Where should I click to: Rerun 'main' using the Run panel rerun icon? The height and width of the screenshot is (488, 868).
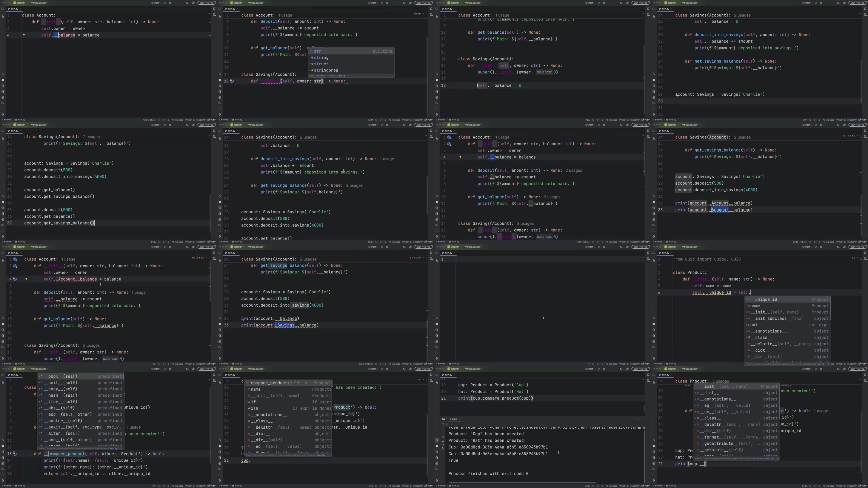[x=443, y=424]
